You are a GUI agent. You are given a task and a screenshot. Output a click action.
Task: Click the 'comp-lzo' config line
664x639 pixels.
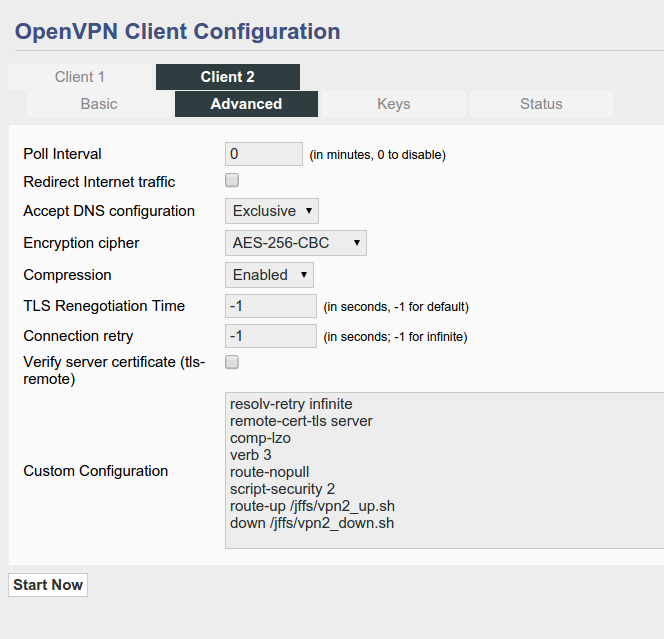[x=260, y=438]
